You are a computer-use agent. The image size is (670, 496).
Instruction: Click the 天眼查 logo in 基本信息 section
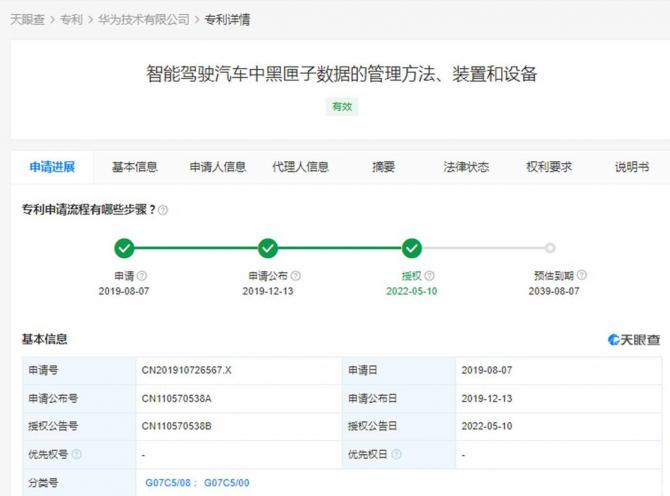(634, 340)
